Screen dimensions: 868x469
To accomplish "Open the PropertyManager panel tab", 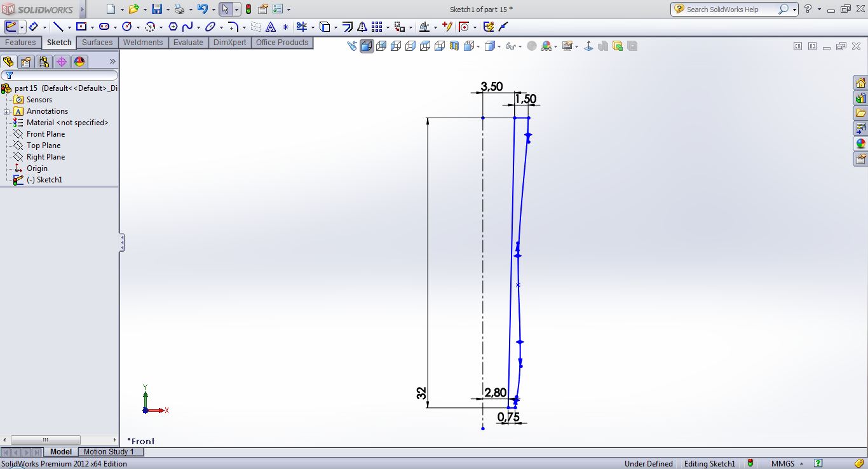I will (25, 62).
